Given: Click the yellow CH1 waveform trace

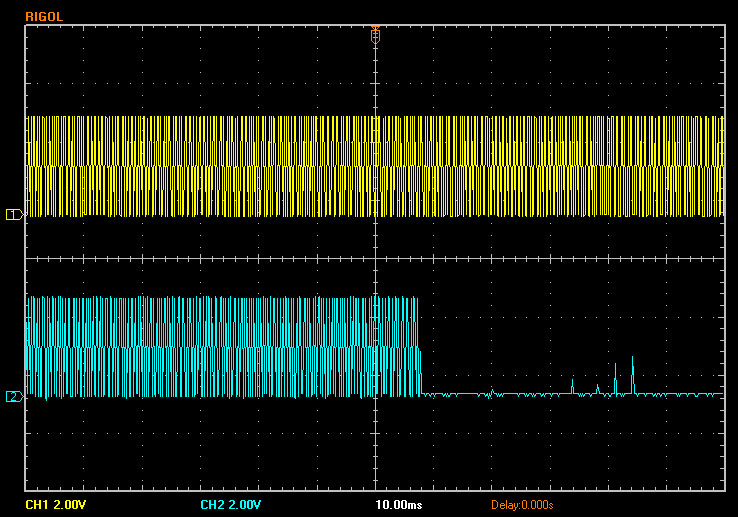Looking at the screenshot, I should point(200,166).
